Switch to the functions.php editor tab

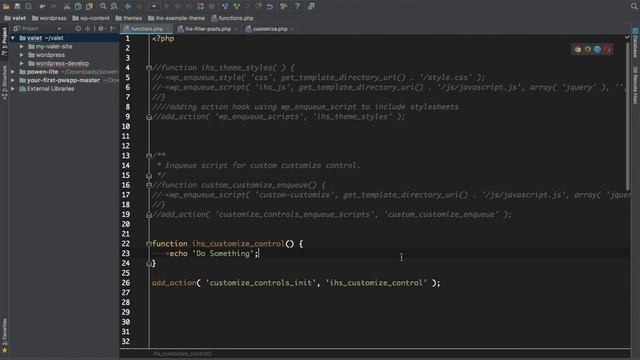coord(147,29)
